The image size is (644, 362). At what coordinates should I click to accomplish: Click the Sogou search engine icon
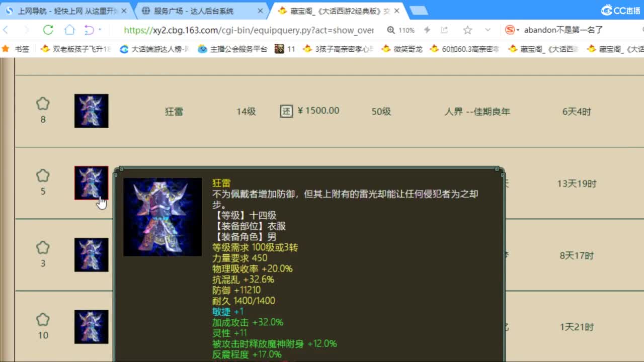510,30
